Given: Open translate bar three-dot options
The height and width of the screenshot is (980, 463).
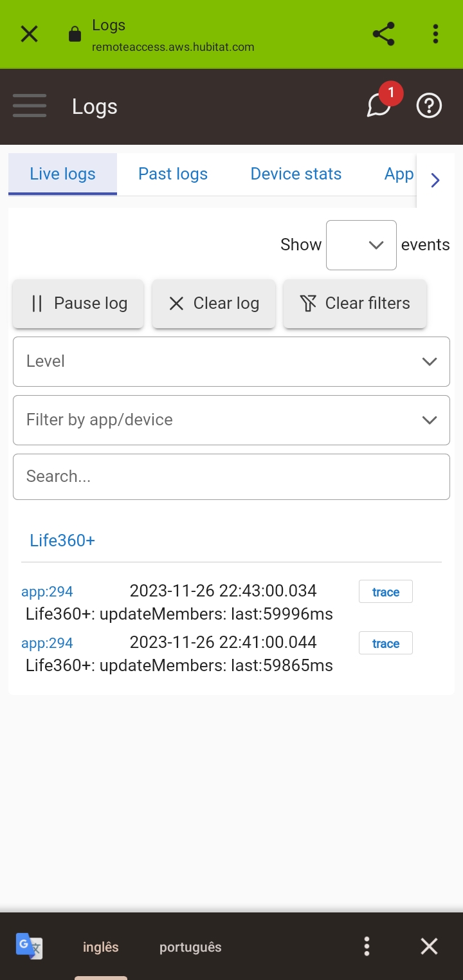Looking at the screenshot, I should tap(367, 947).
